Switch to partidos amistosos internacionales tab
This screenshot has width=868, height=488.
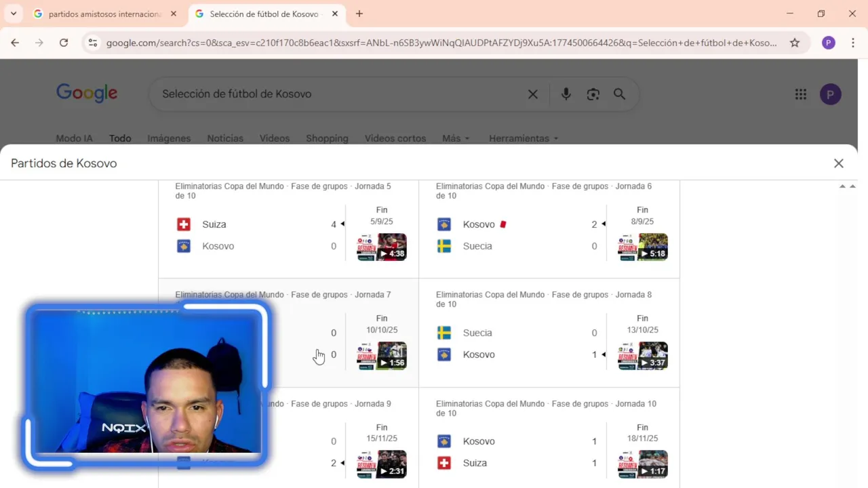point(105,14)
